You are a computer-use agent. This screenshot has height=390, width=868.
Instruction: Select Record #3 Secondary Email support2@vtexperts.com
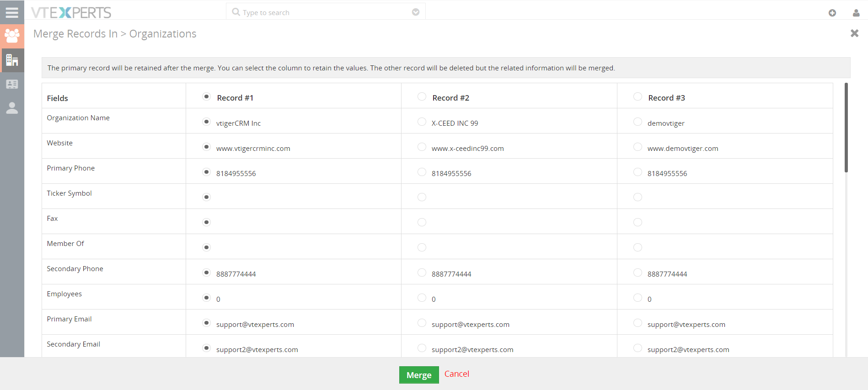click(x=638, y=348)
